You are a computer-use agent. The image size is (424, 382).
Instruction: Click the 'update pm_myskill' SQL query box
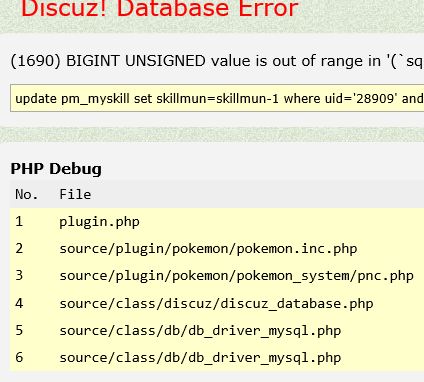click(x=217, y=98)
